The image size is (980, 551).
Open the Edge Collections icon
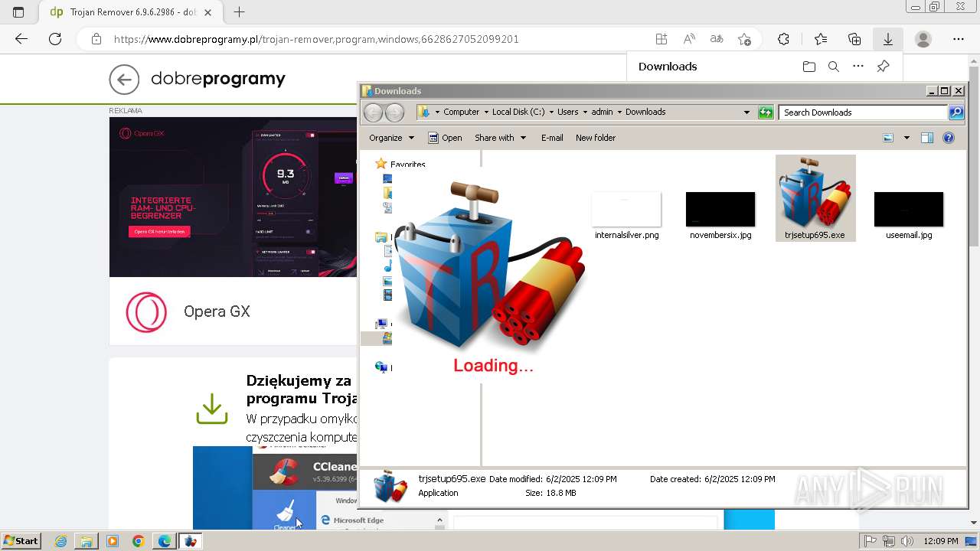tap(854, 39)
